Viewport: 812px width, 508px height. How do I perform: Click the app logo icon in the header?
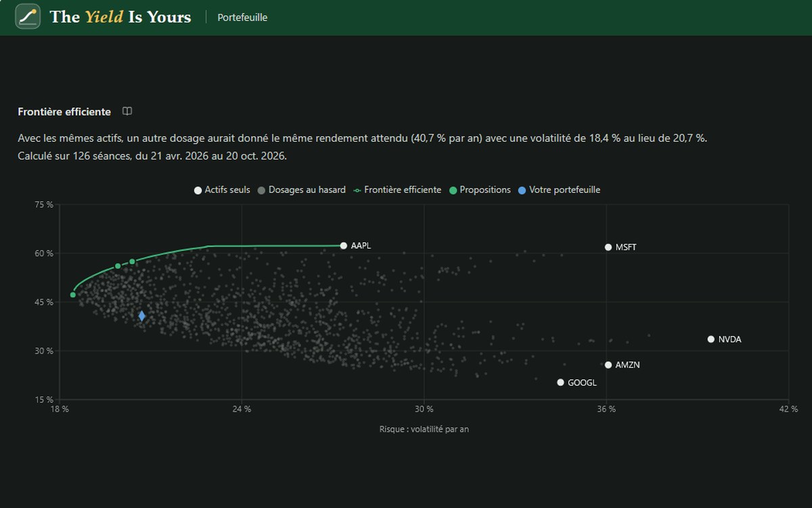pos(28,17)
